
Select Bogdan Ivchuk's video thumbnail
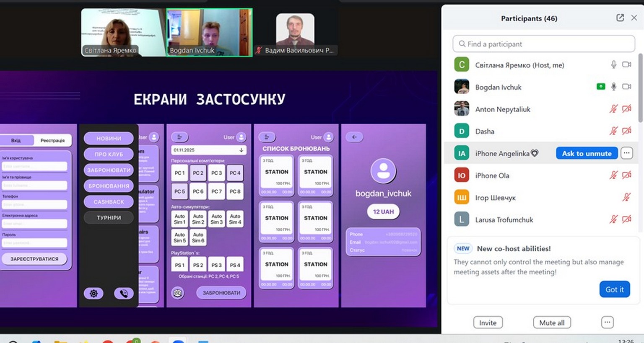point(209,32)
